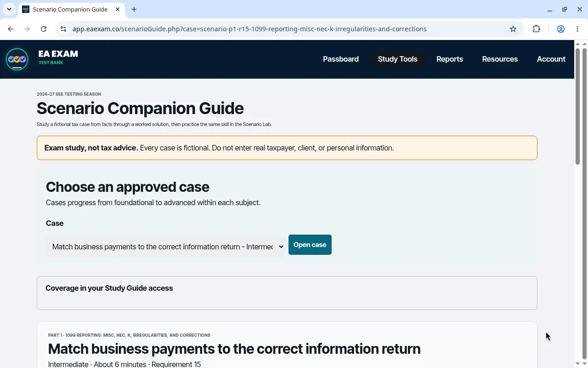The height and width of the screenshot is (368, 588).
Task: Close the Scenario Companion Guide tab
Action: tap(118, 9)
